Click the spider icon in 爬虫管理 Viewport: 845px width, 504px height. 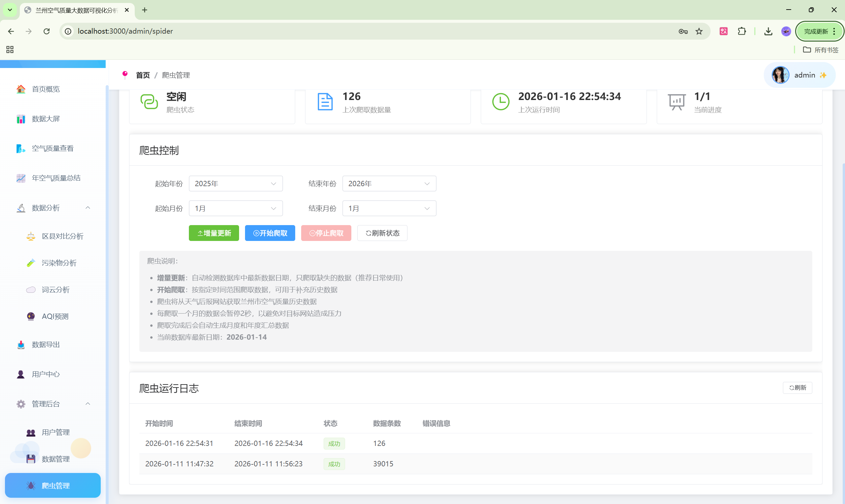(31, 486)
